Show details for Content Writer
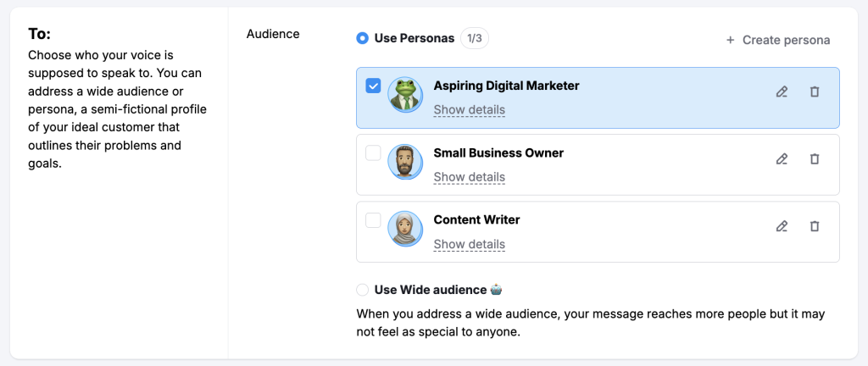 point(470,244)
